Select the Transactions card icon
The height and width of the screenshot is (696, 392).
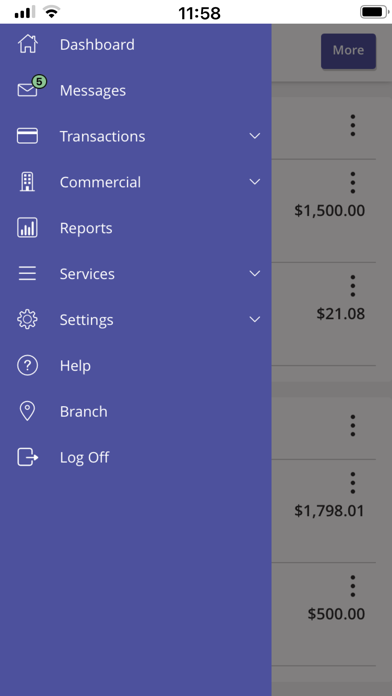click(x=28, y=136)
